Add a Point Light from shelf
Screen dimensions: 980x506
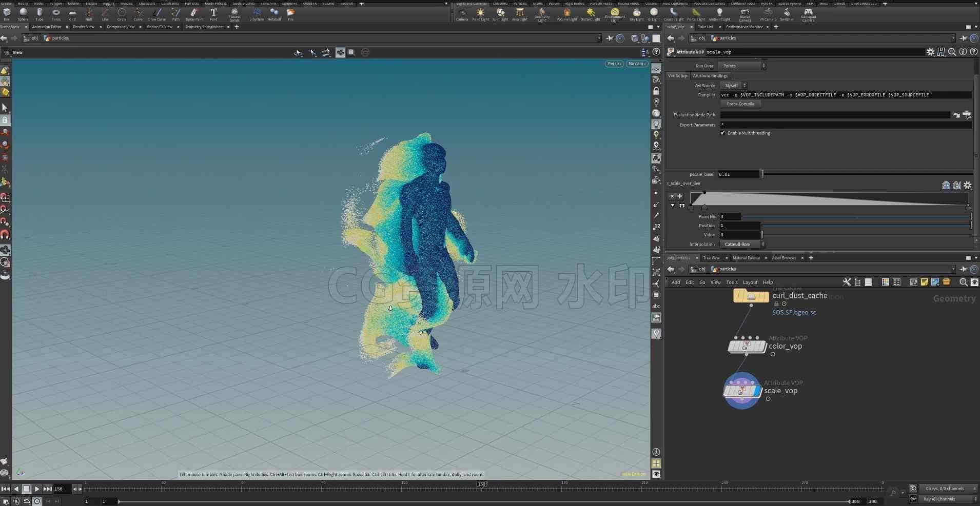tap(480, 13)
